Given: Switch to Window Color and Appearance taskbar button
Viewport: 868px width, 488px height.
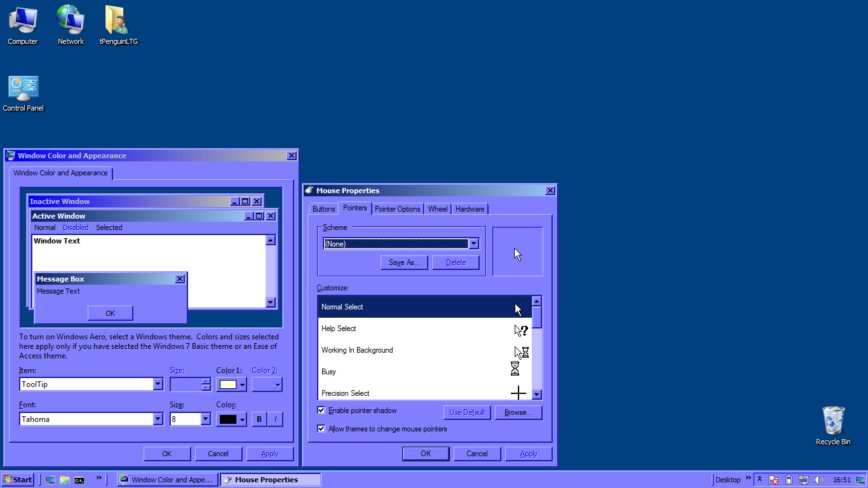Looking at the screenshot, I should 167,480.
